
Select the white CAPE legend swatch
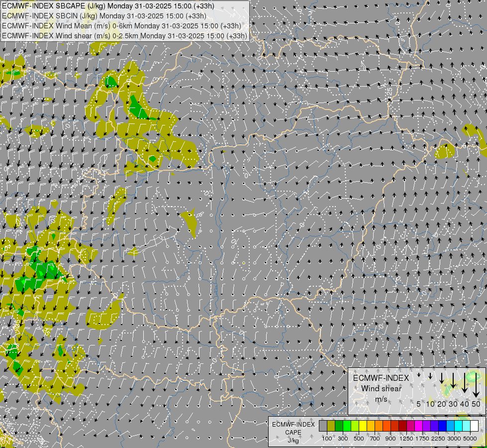click(x=475, y=426)
